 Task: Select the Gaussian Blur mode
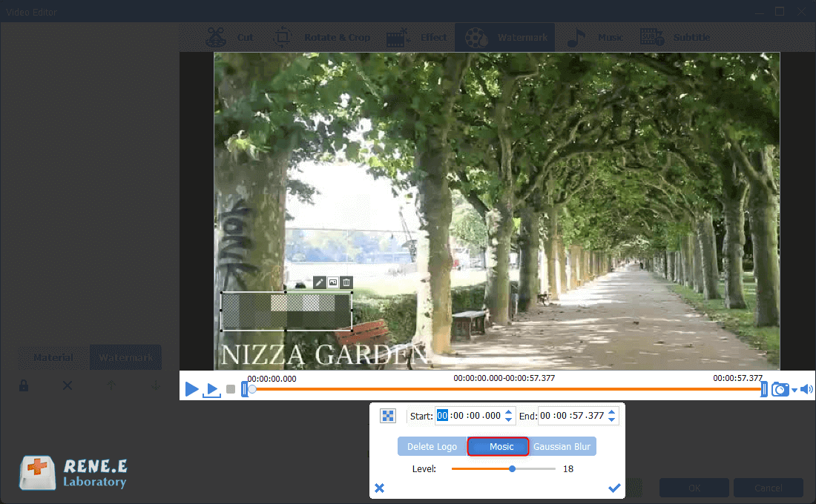tap(562, 446)
